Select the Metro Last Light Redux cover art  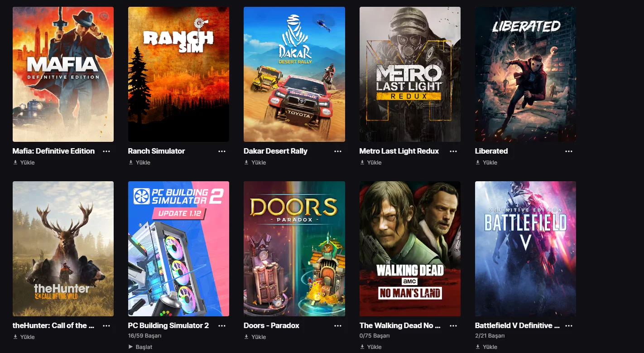click(410, 74)
